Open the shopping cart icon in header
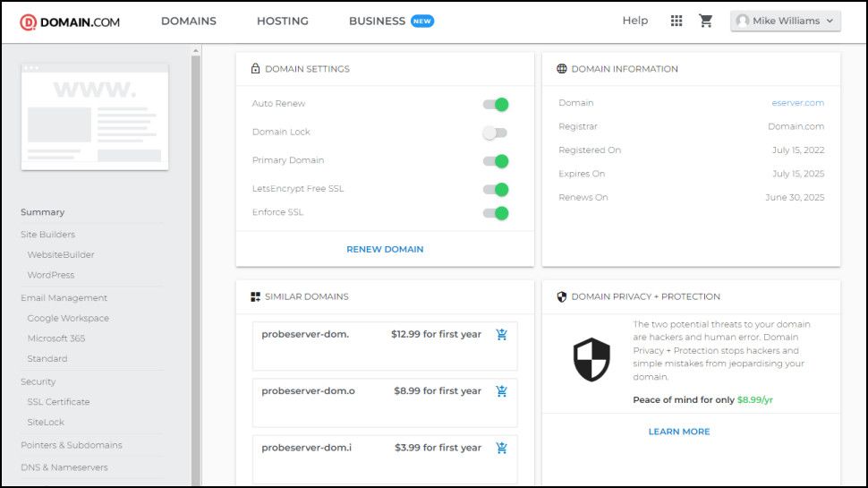Screen dimensions: 868x488 [x=705, y=21]
